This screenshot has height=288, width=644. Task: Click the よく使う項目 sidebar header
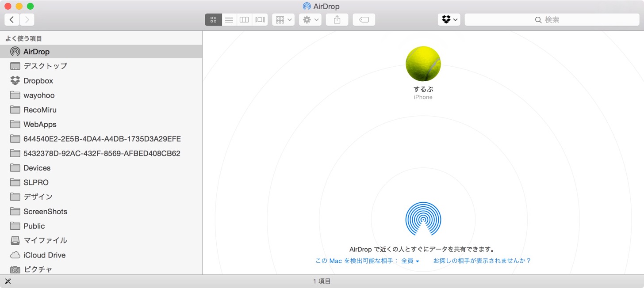click(23, 39)
